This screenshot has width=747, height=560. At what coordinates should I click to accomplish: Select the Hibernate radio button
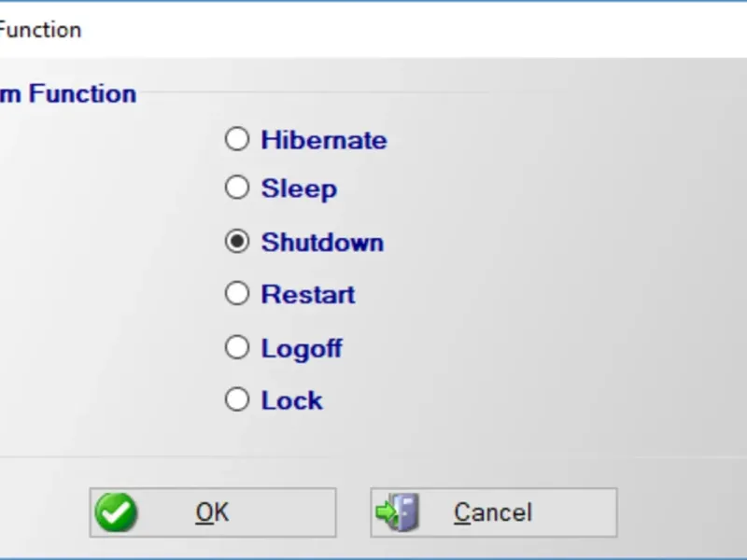[237, 140]
